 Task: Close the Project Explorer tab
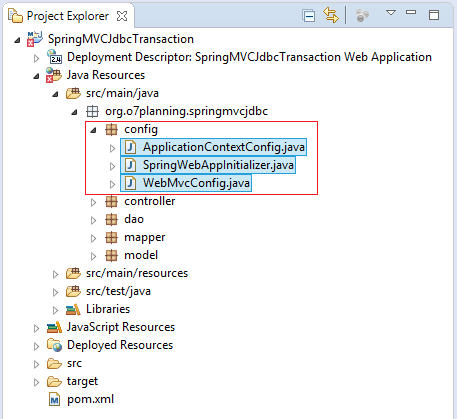(122, 16)
